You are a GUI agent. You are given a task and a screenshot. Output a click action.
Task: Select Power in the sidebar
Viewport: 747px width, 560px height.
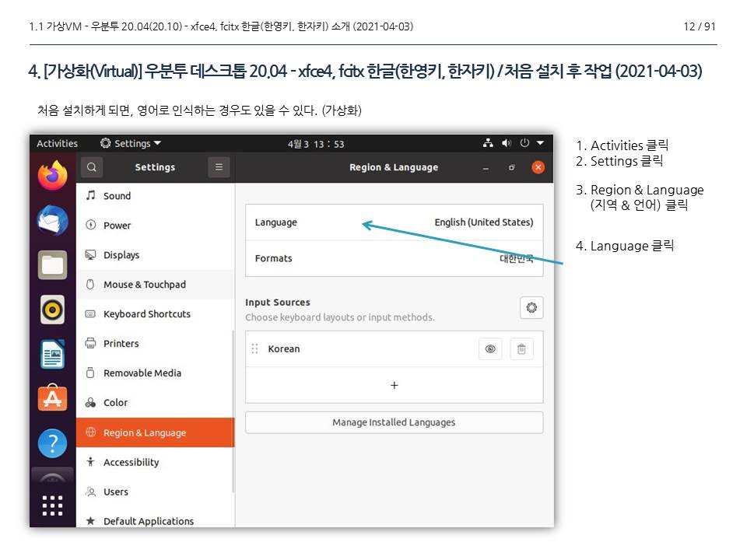[155, 226]
